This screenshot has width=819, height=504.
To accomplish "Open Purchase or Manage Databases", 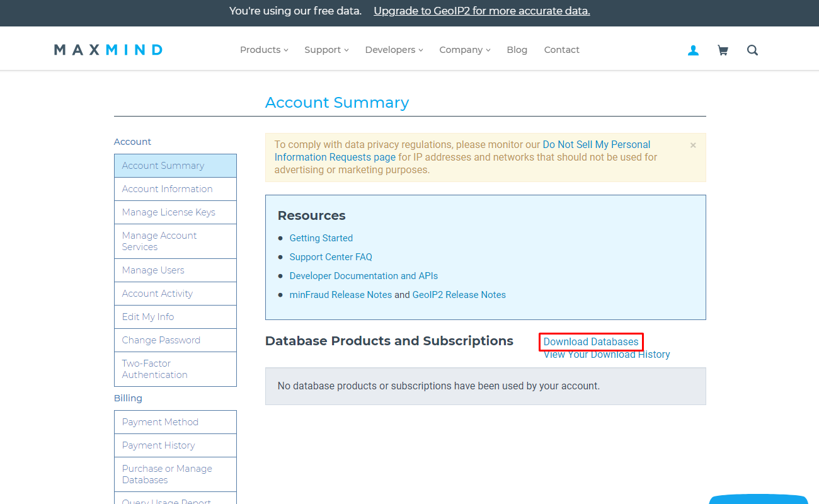I will click(175, 474).
